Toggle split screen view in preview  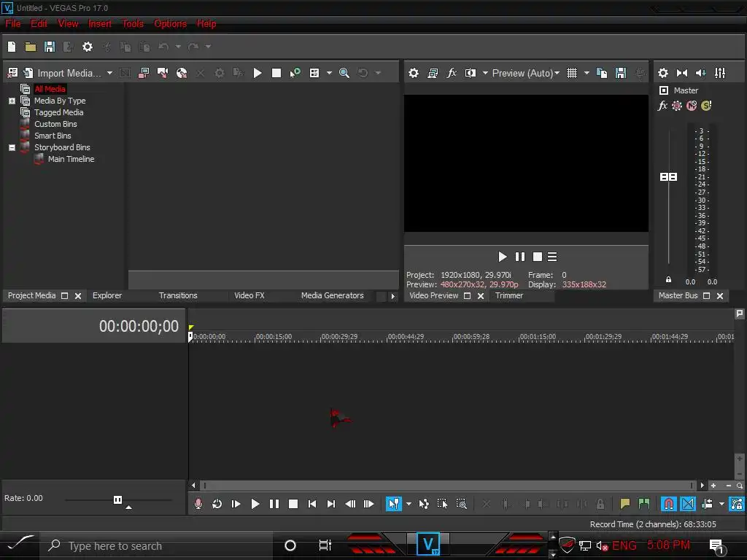pyautogui.click(x=471, y=73)
